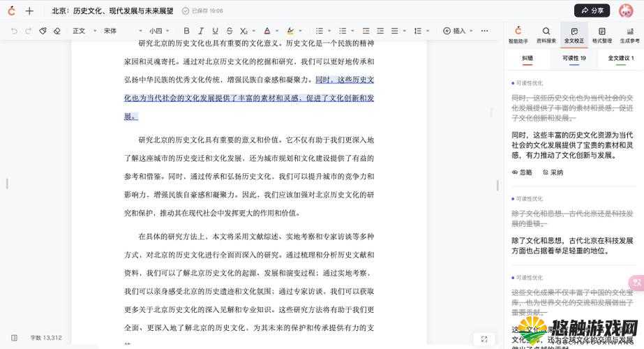Click the fullscreen expand icon
The width and height of the screenshot is (644, 349).
coord(484,339)
